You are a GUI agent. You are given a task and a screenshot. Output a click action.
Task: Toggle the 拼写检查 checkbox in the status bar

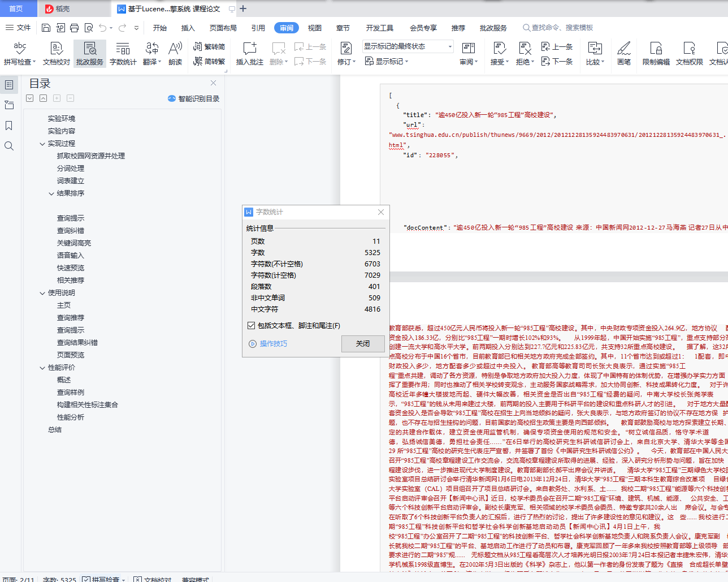click(x=86, y=580)
